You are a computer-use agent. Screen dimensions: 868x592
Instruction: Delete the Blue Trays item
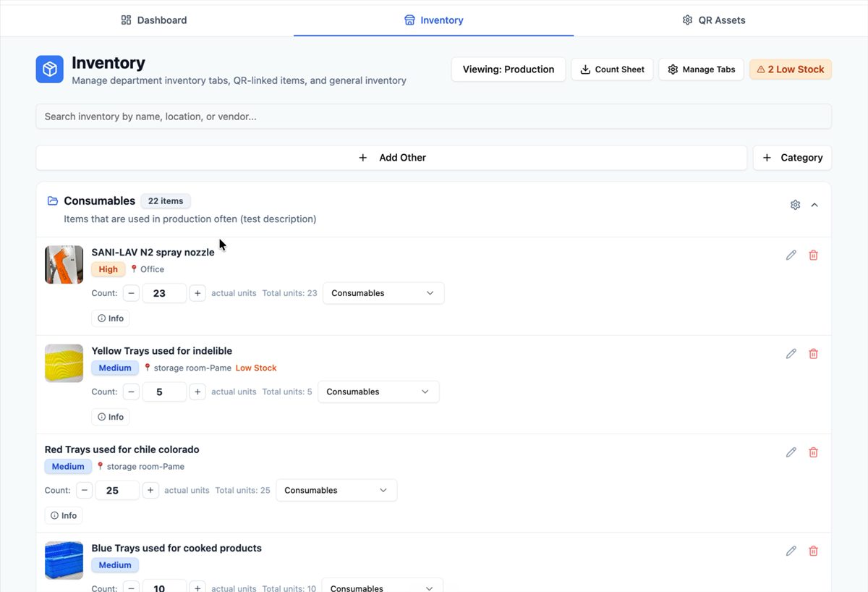(814, 551)
